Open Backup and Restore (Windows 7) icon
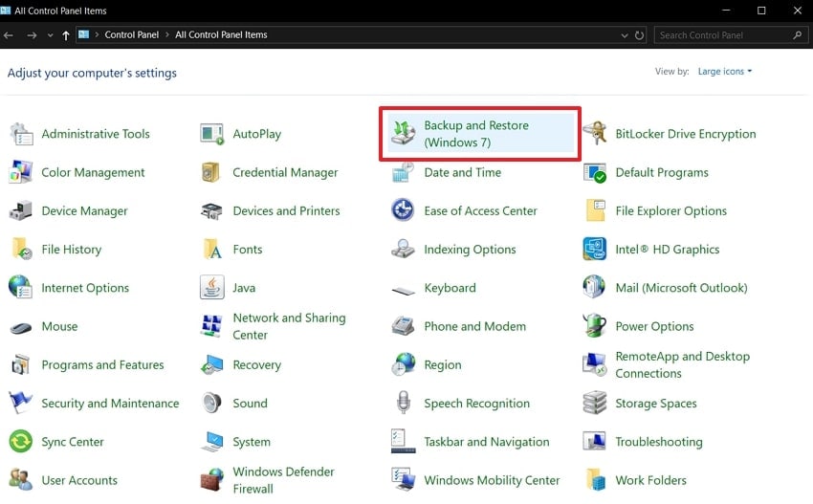813x504 pixels. click(x=404, y=134)
